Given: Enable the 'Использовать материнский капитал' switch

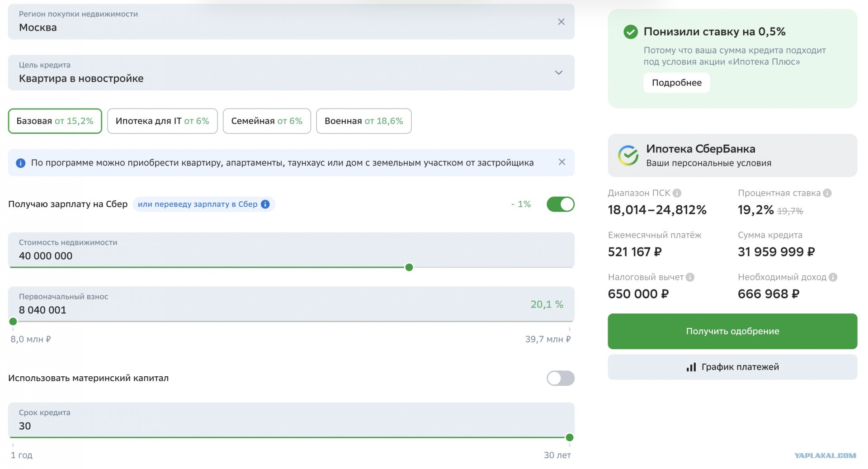Looking at the screenshot, I should (x=560, y=378).
